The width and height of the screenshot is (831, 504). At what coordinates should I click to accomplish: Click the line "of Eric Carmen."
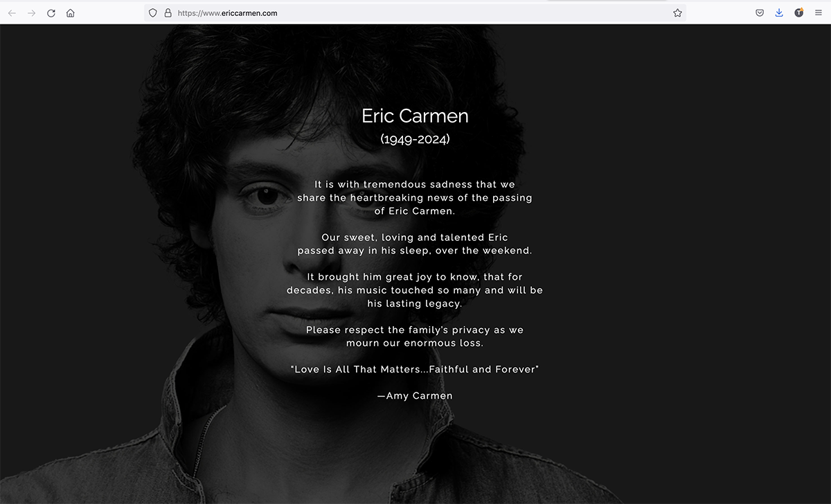pos(415,211)
